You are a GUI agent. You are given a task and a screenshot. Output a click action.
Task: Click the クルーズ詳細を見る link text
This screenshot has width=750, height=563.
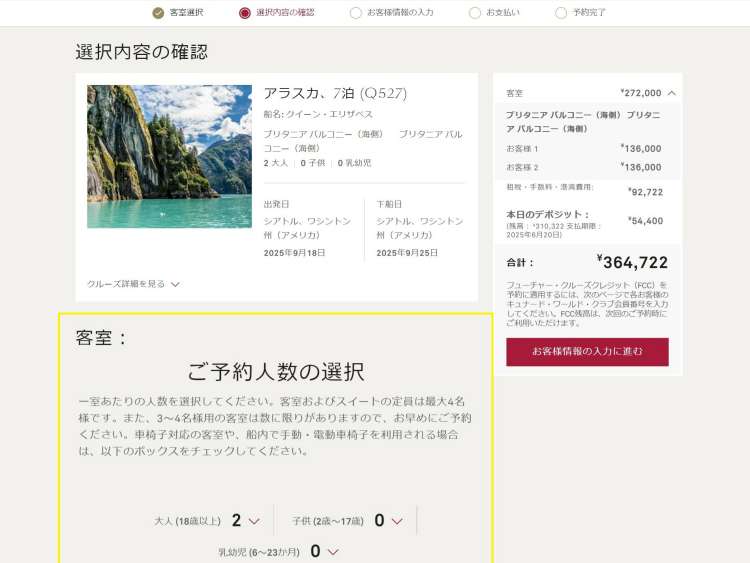(x=126, y=284)
